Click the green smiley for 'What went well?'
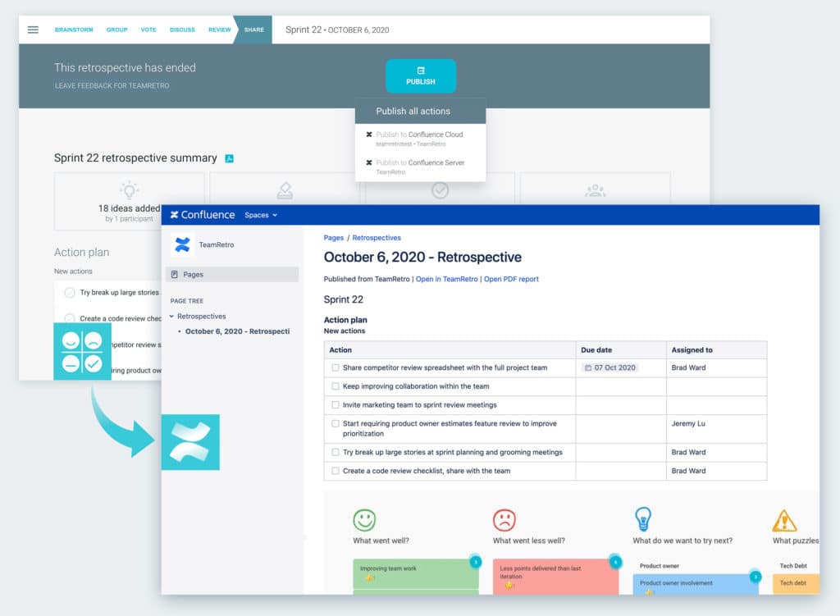The width and height of the screenshot is (840, 616). point(365,518)
